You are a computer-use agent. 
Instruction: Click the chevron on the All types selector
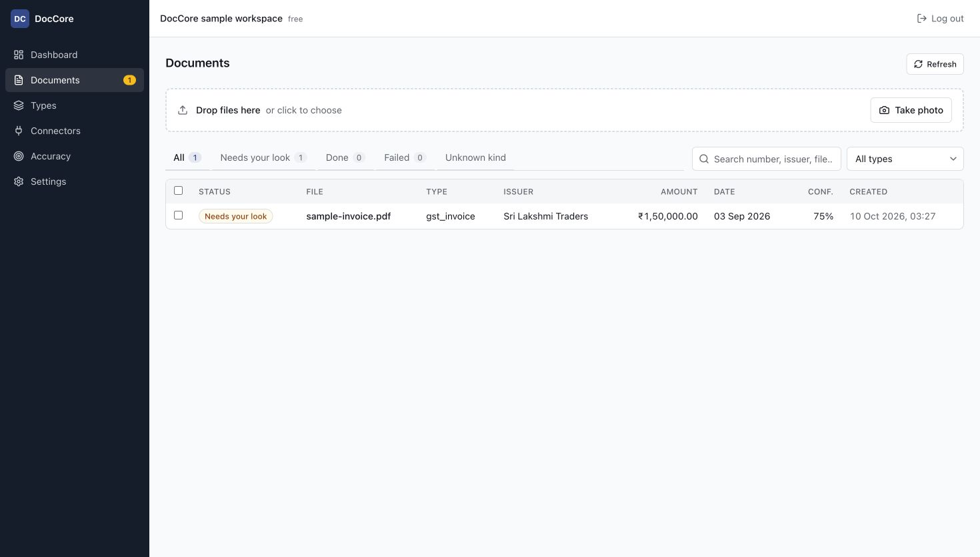[953, 159]
